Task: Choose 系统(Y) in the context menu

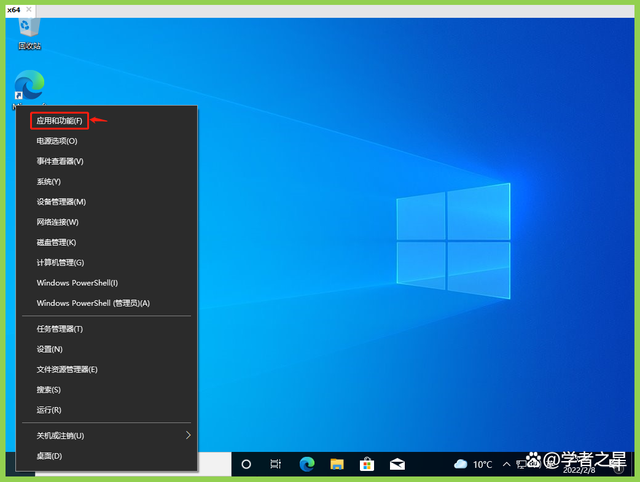Action: tap(106, 182)
